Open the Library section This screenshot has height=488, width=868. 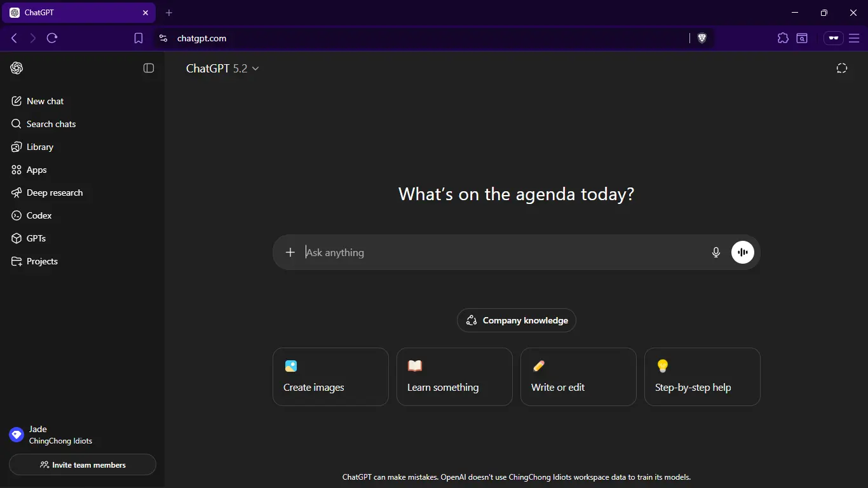(x=82, y=147)
